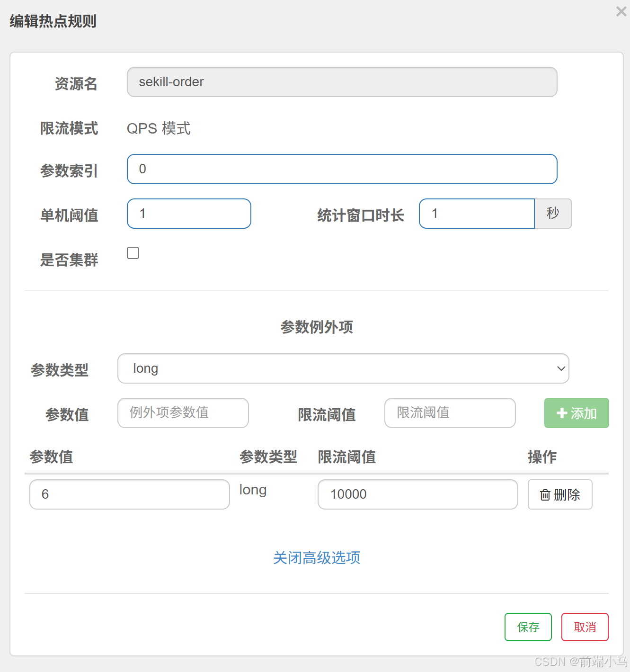Click the long type cell in table row
The image size is (630, 672).
(x=253, y=490)
